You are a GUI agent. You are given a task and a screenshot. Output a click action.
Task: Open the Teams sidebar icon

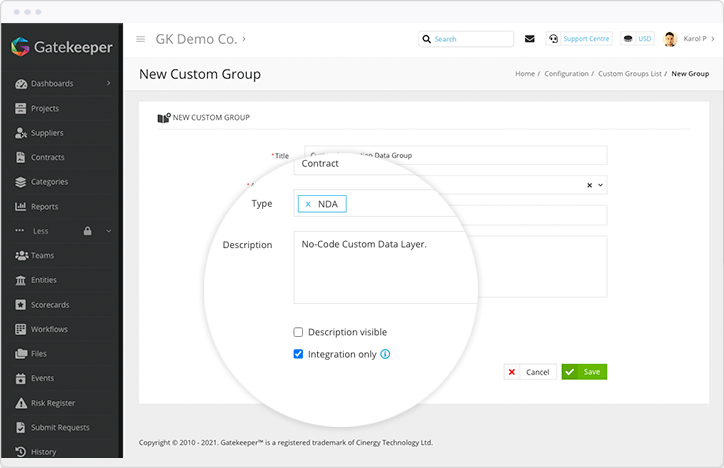click(21, 255)
